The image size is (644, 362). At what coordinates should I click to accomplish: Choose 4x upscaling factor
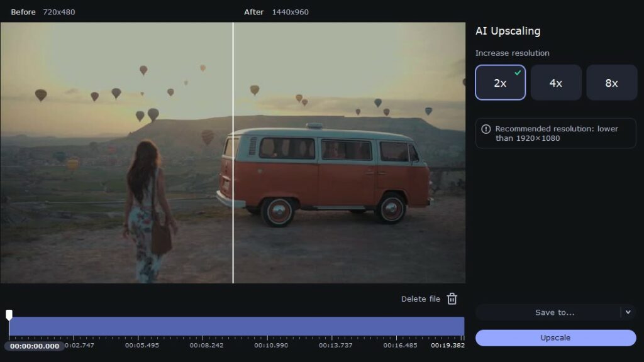556,83
